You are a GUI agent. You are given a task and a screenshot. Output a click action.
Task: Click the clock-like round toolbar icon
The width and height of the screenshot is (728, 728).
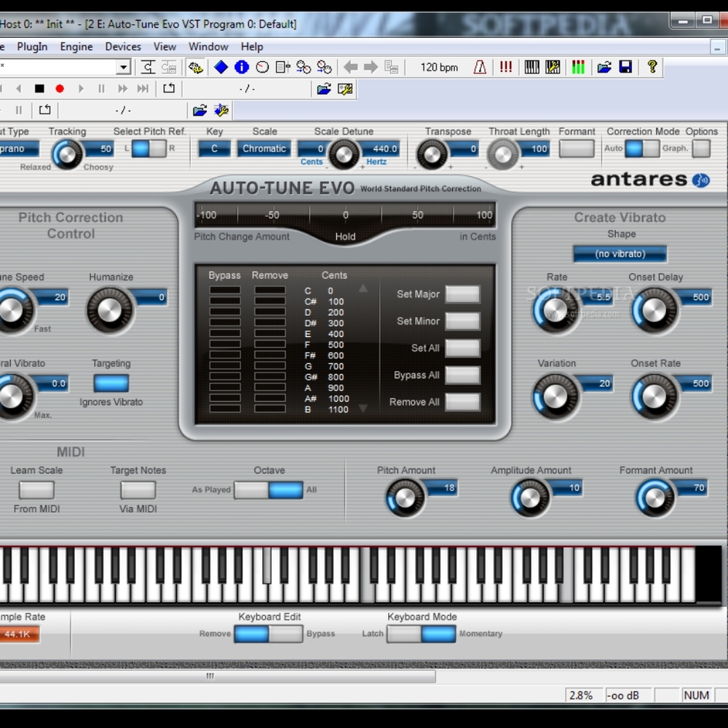point(262,67)
